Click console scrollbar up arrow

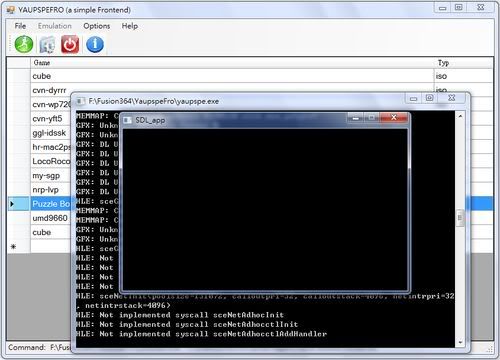click(x=460, y=116)
